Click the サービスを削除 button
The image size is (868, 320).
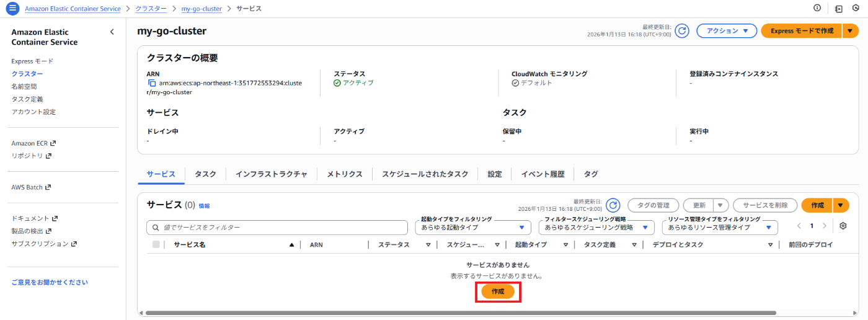coord(765,205)
